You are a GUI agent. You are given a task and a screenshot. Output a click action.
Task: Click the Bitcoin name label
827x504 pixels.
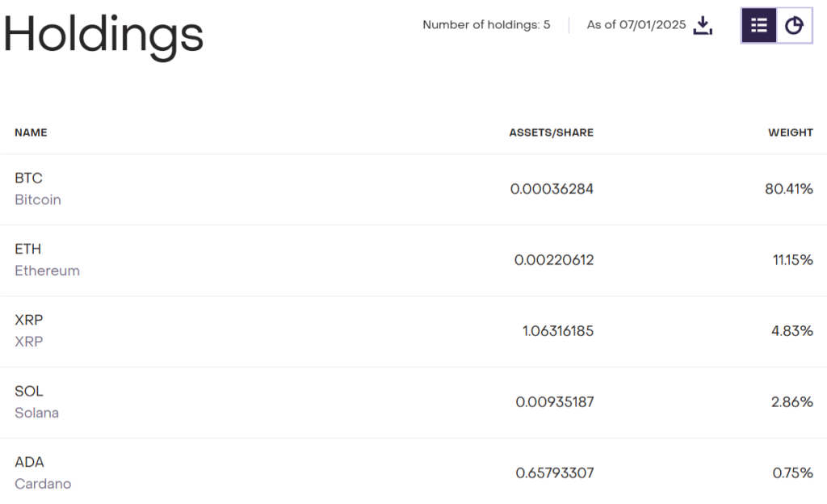(38, 199)
